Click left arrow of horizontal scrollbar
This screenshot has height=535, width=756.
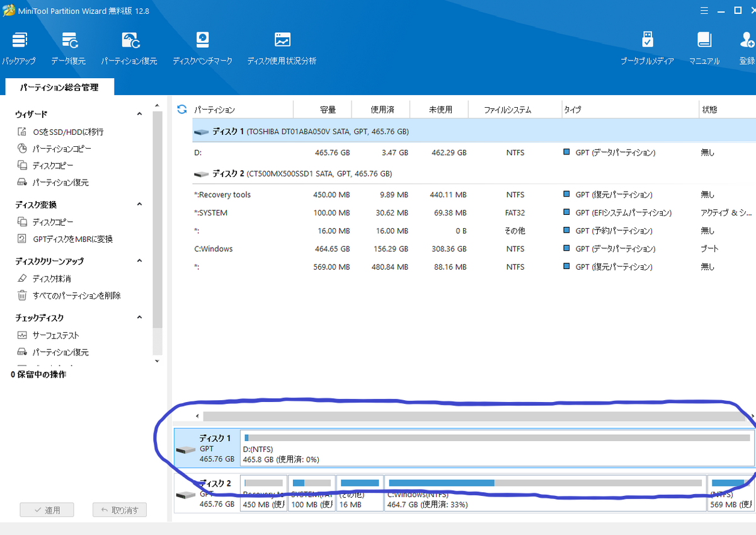pos(197,417)
